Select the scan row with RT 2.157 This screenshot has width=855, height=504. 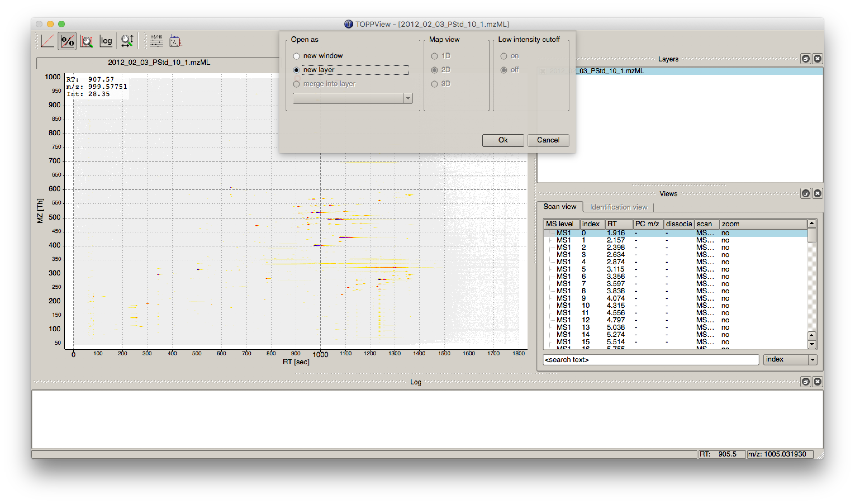tap(675, 240)
